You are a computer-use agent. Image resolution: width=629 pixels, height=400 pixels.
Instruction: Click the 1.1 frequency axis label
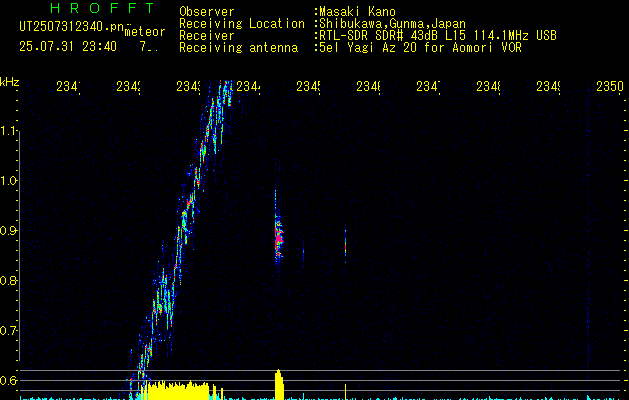(x=10, y=131)
